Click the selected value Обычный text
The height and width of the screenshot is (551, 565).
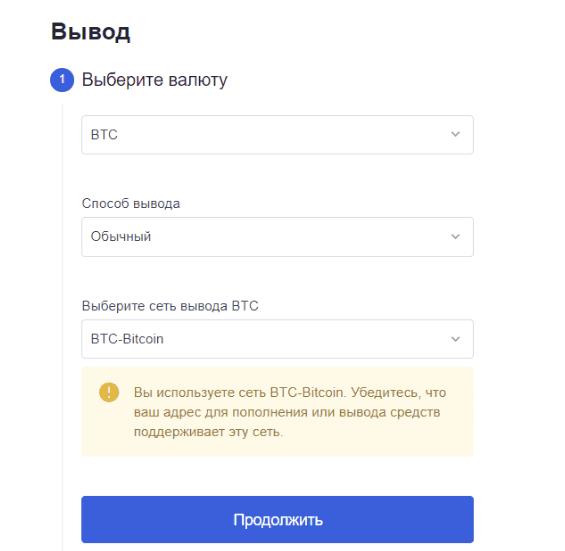(x=121, y=237)
